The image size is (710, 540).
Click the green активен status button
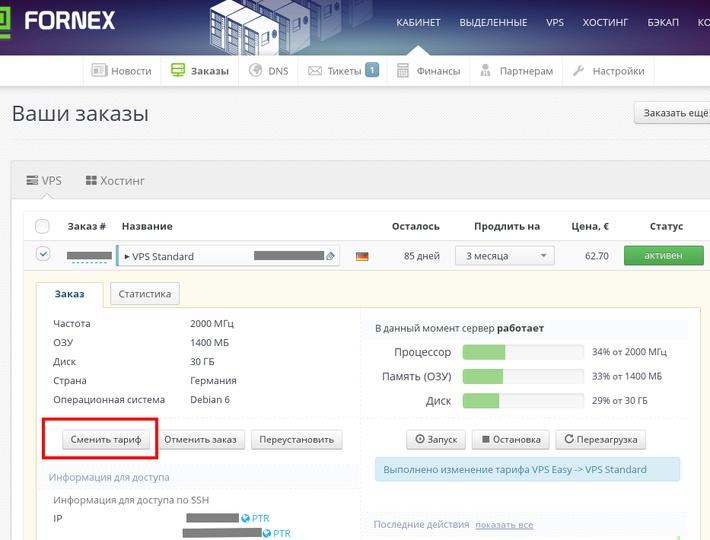click(x=664, y=256)
